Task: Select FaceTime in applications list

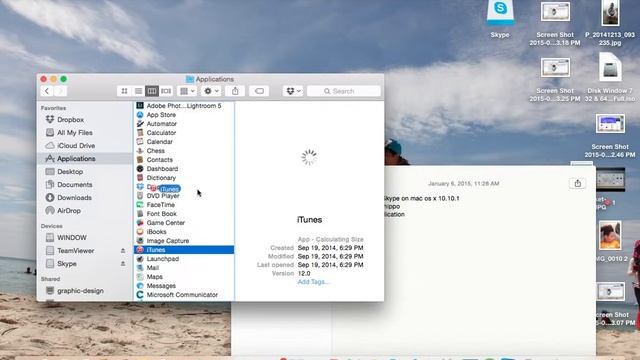Action: (x=184, y=205)
